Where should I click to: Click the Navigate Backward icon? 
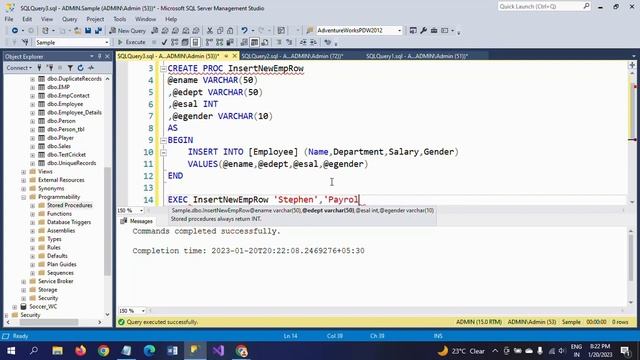click(x=15, y=31)
